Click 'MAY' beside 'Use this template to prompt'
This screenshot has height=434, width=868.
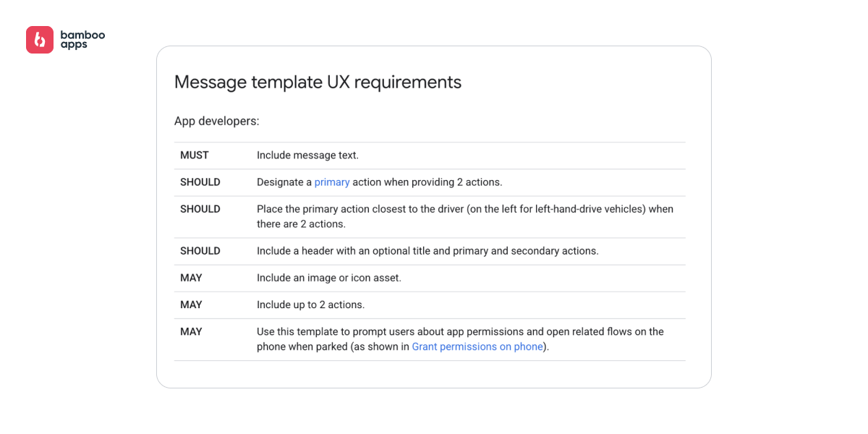point(191,331)
